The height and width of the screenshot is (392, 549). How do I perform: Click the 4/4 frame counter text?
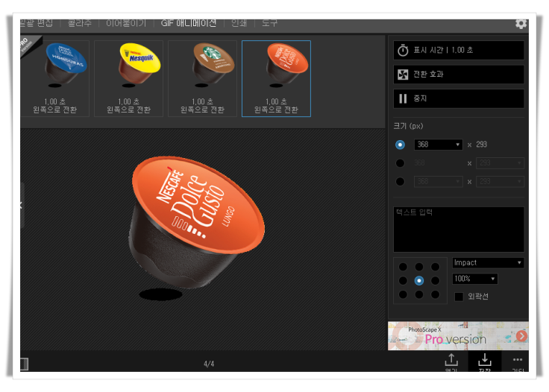pyautogui.click(x=209, y=364)
